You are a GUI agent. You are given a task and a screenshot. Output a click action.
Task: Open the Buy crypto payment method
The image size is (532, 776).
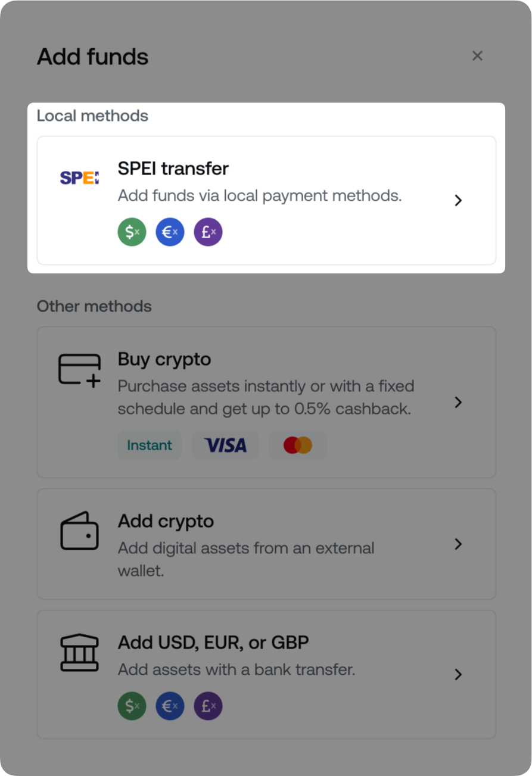266,402
